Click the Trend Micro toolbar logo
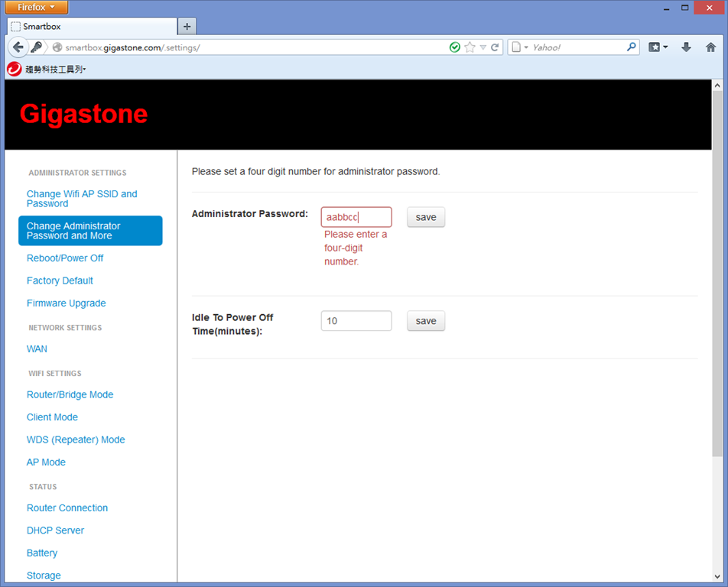 [x=15, y=69]
